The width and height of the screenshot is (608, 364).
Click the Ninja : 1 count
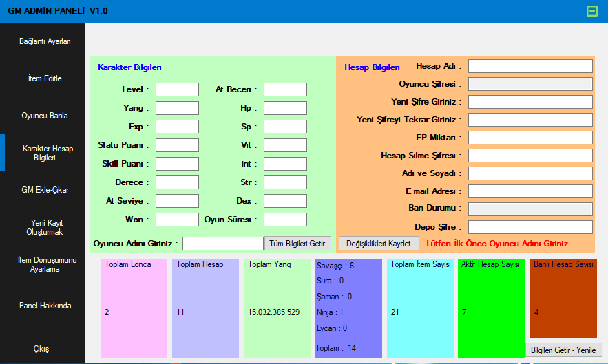click(330, 312)
